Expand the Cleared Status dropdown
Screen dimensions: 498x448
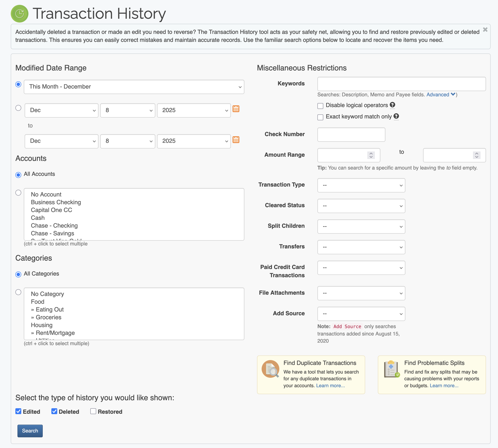pos(361,206)
